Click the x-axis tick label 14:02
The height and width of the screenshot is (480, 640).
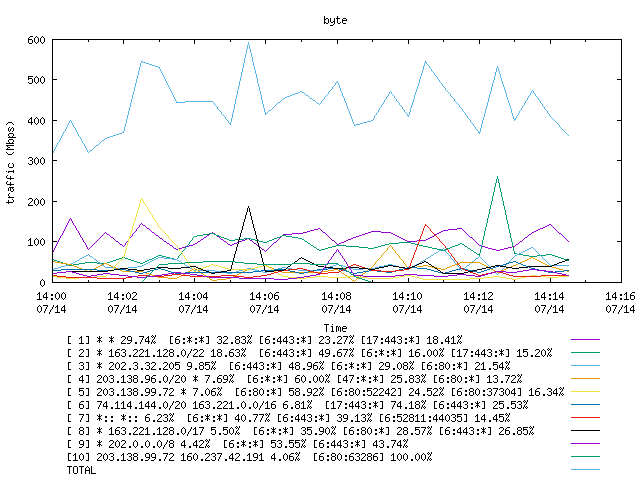point(122,296)
